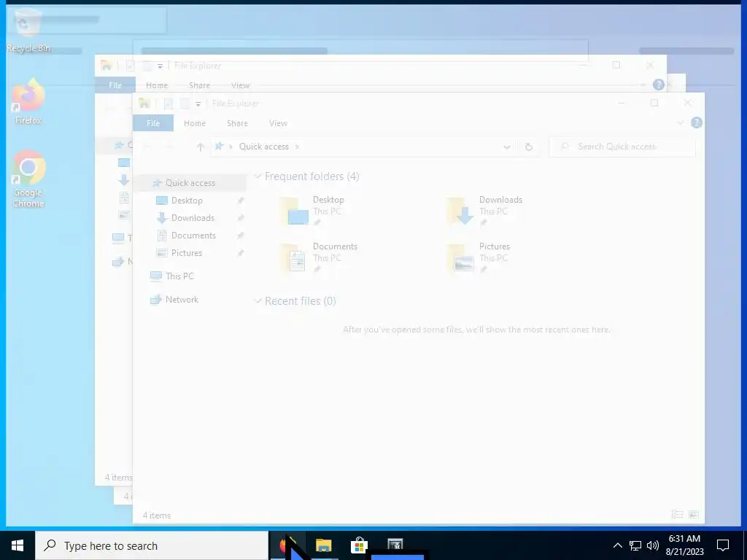Select Documents in the navigation pane
This screenshot has width=747, height=560.
193,236
